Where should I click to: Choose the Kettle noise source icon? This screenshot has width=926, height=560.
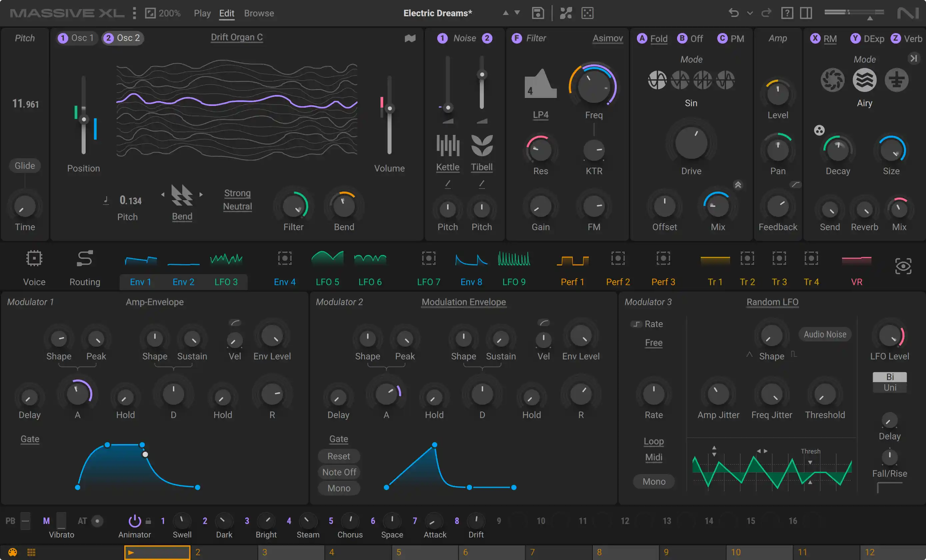click(448, 145)
